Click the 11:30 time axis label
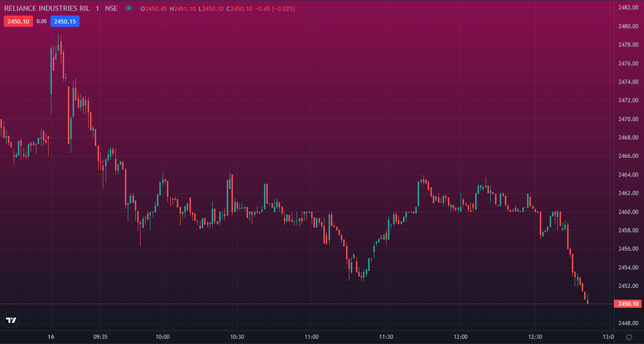Viewport: 644px width, 344px height. tap(386, 337)
